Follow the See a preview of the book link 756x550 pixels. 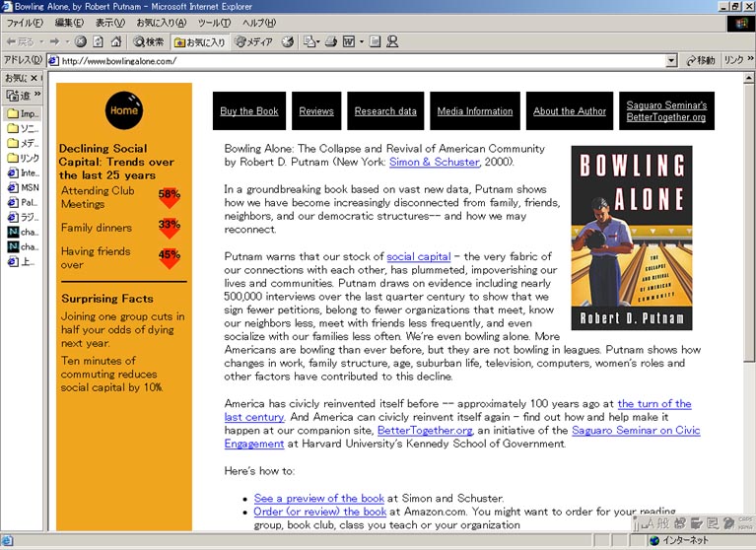[318, 499]
